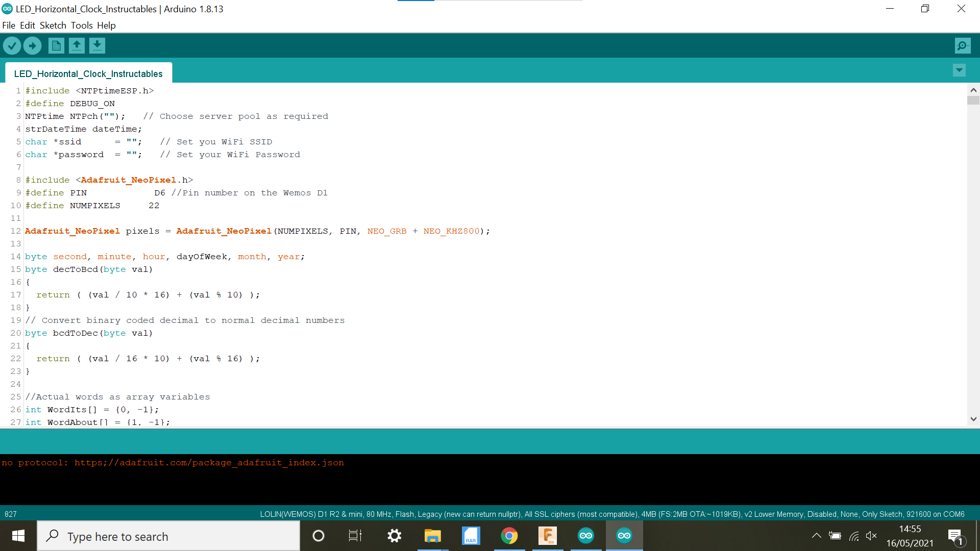The image size is (980, 551).
Task: Click the Verify sketch checkmark button
Action: [12, 46]
